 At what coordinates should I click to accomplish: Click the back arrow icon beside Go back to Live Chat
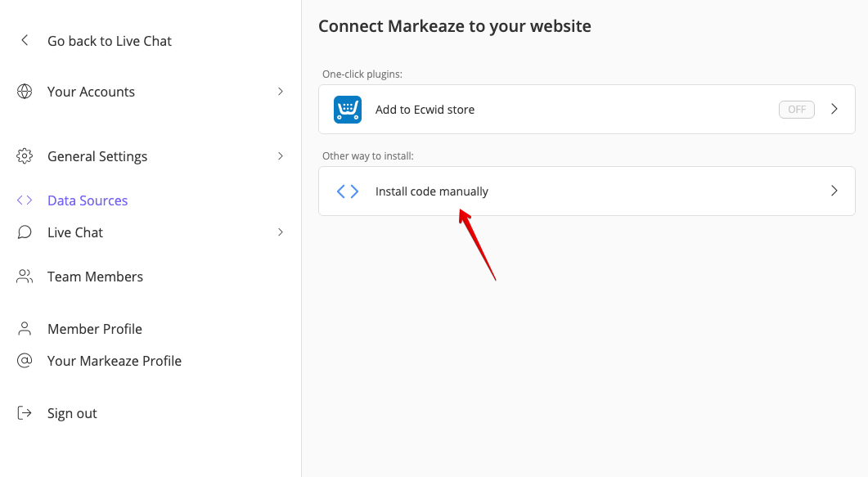[25, 40]
